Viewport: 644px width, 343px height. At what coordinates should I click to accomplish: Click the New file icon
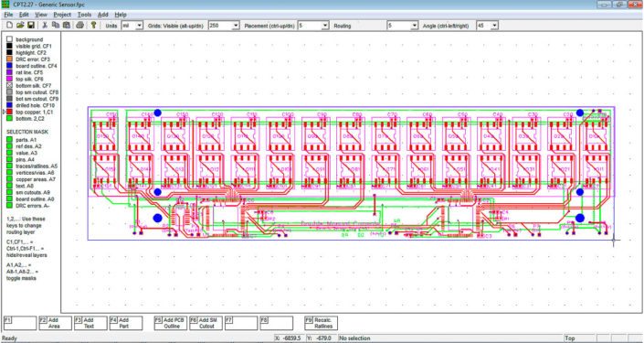tap(9, 25)
